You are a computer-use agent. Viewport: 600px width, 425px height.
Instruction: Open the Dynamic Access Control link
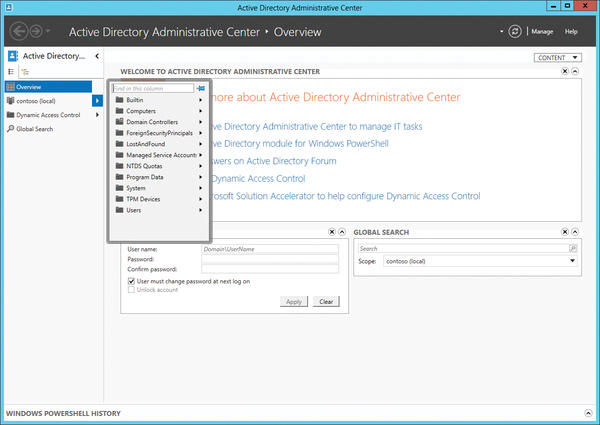(258, 179)
